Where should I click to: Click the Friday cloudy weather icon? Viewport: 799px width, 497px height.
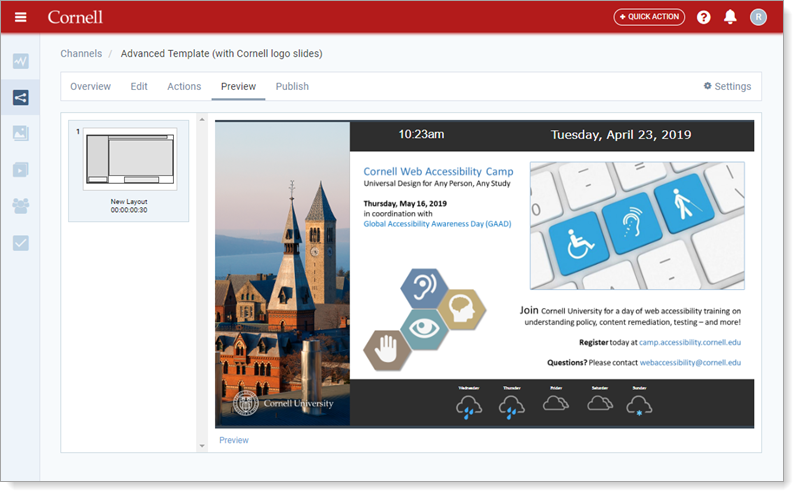click(x=555, y=404)
